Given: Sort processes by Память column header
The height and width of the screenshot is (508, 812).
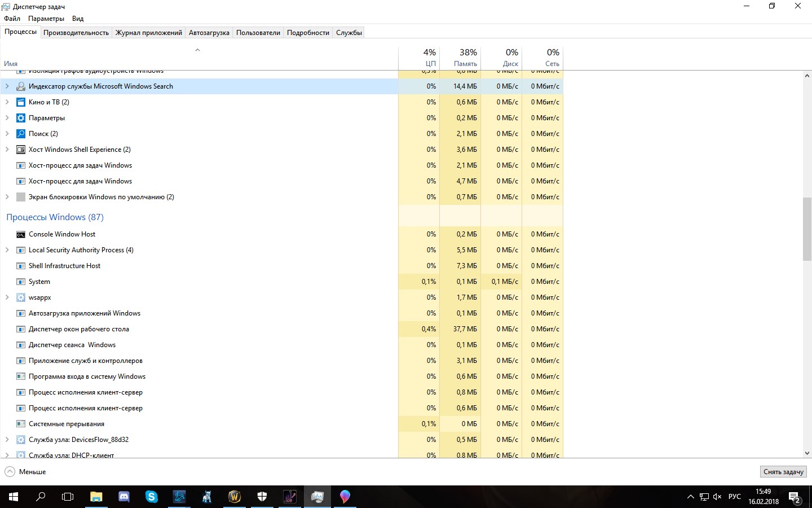Looking at the screenshot, I should (x=460, y=58).
